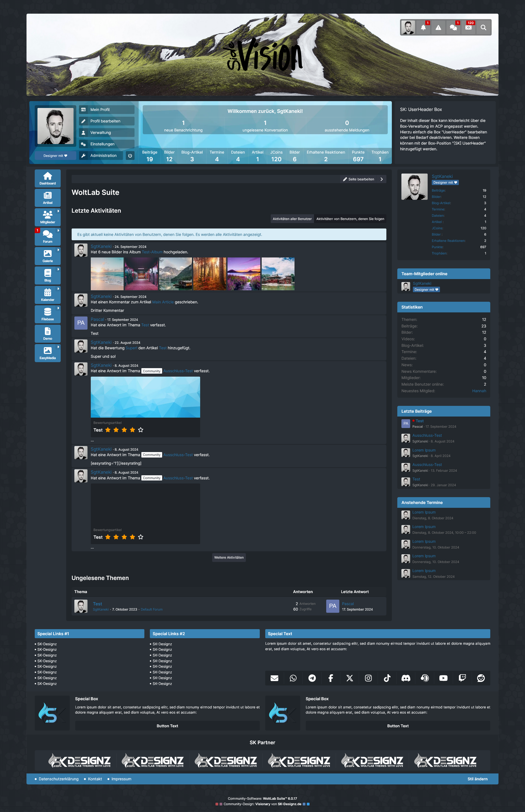Expand the Mitglieder submenu arrow
525x812 pixels.
point(58,211)
